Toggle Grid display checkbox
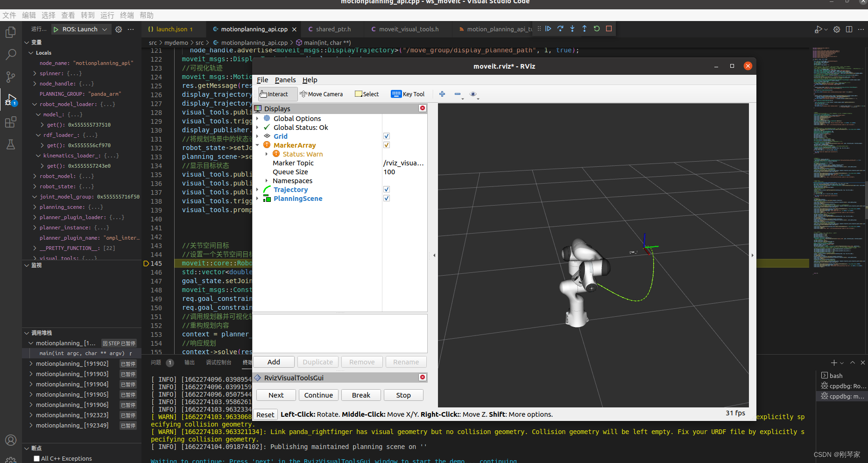This screenshot has width=868, height=463. (387, 136)
